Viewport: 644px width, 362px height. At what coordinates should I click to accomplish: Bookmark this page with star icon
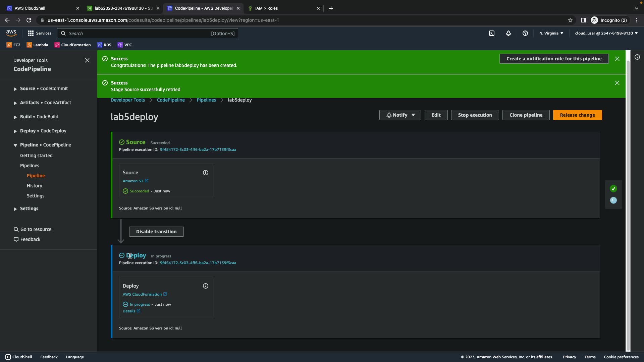coord(570,20)
